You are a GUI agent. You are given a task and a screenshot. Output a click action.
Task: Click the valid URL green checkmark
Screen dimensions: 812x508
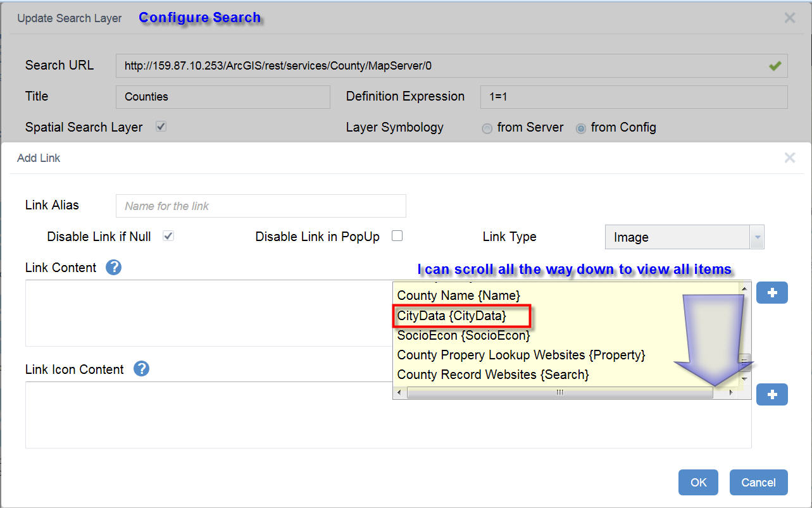[775, 66]
